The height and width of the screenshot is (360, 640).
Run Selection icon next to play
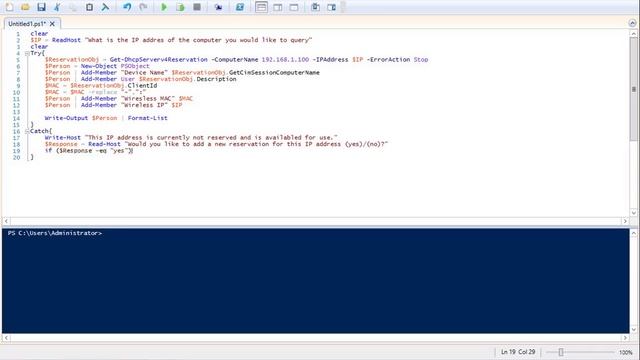(x=180, y=7)
